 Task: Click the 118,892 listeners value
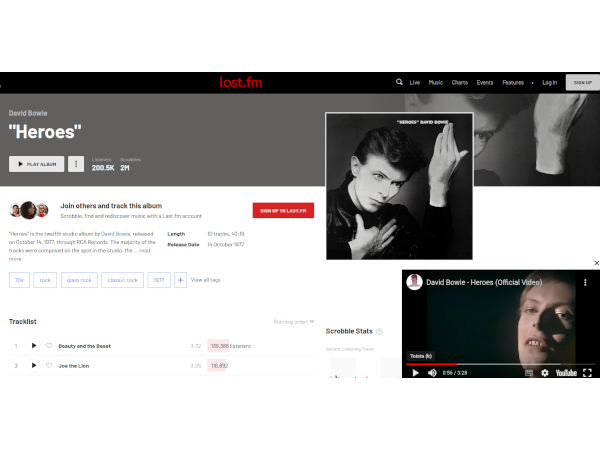point(219,366)
